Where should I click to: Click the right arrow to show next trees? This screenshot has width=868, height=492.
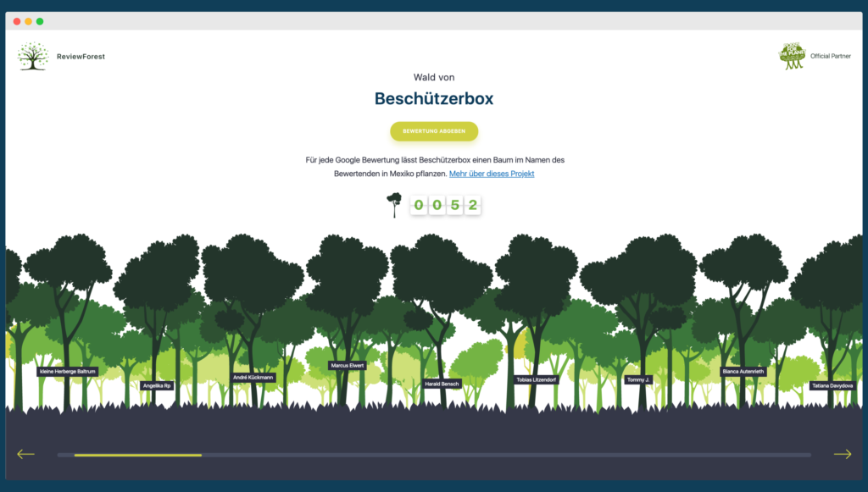pyautogui.click(x=843, y=455)
